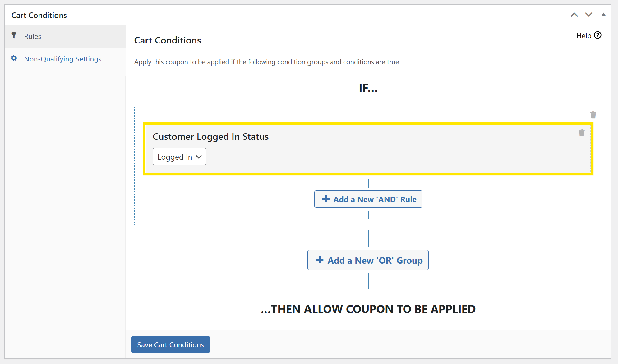The width and height of the screenshot is (618, 364).
Task: Move the Cart Conditions panel up with the arrow
Action: [x=574, y=15]
